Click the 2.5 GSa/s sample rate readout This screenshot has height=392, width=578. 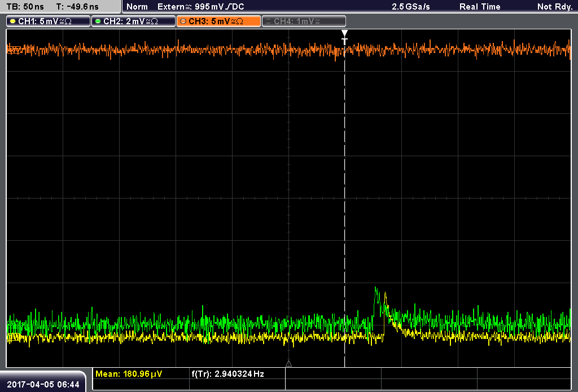(x=411, y=7)
